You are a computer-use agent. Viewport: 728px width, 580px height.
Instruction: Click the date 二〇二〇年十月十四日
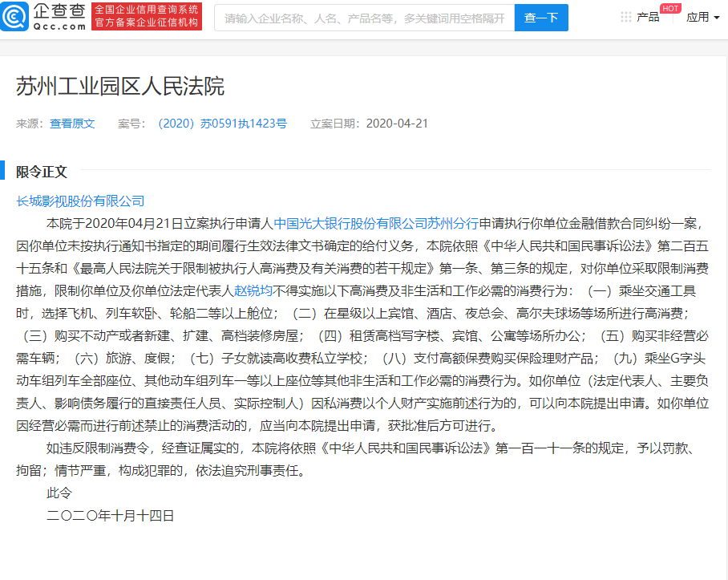(110, 516)
